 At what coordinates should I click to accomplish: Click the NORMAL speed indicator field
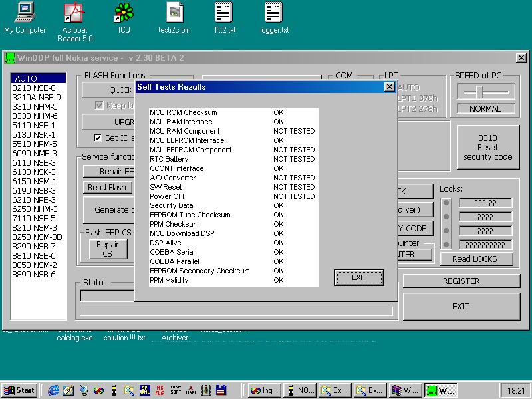click(x=485, y=108)
